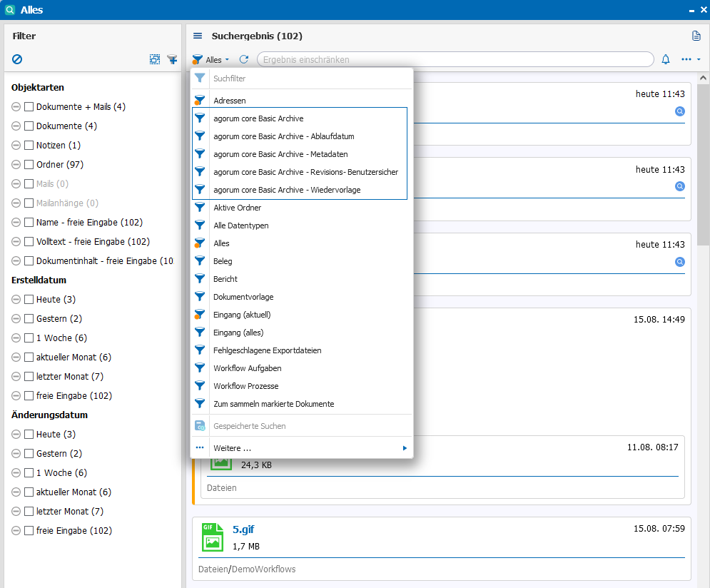Click the funnel icon beside Workflow Aufgaben
Viewport: 710px width, 588px height.
pos(200,368)
